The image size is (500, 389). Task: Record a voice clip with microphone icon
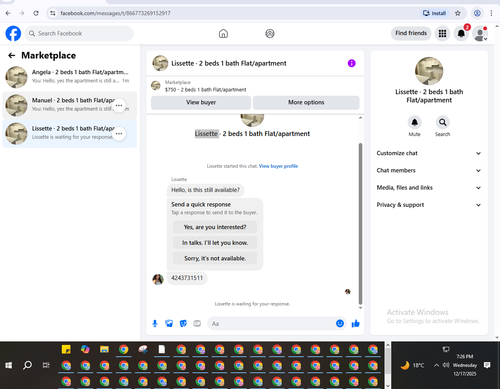coord(155,323)
